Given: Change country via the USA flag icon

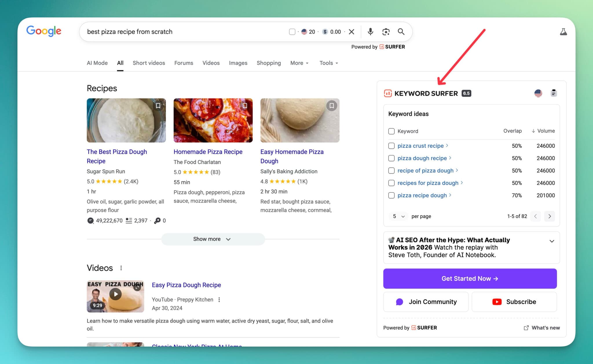Looking at the screenshot, I should click(538, 93).
